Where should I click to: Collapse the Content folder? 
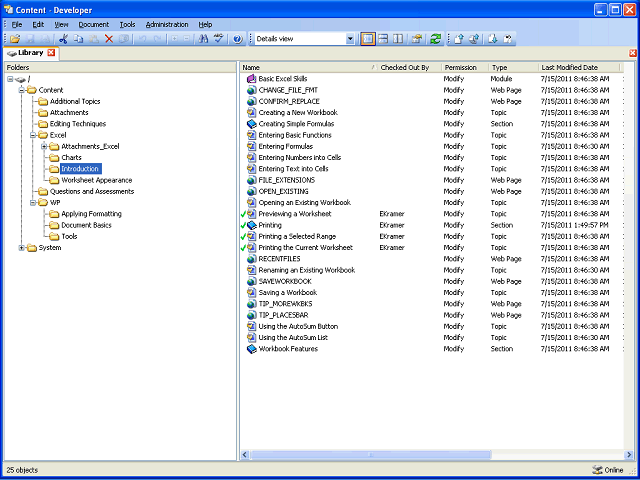click(x=22, y=90)
